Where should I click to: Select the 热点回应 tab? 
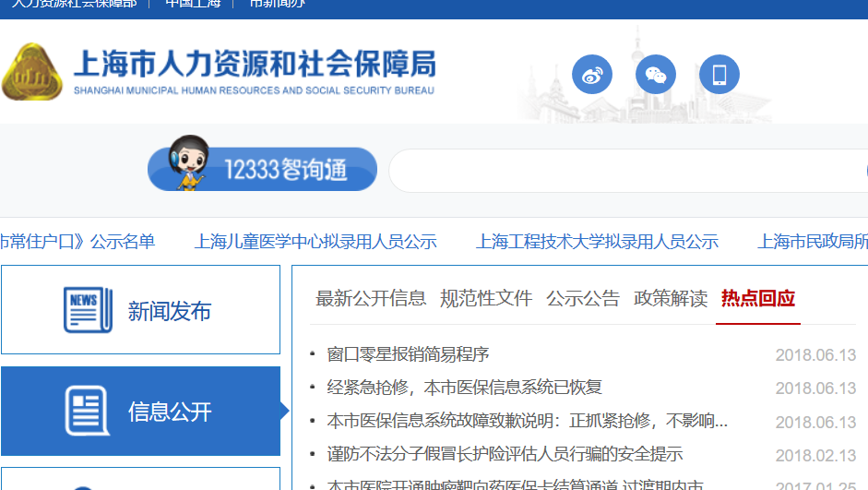pyautogui.click(x=758, y=298)
